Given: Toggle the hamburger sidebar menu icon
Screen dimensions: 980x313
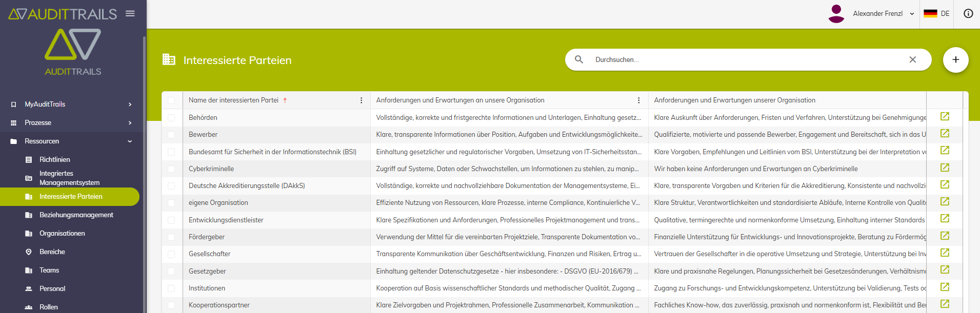Looking at the screenshot, I should tap(130, 14).
